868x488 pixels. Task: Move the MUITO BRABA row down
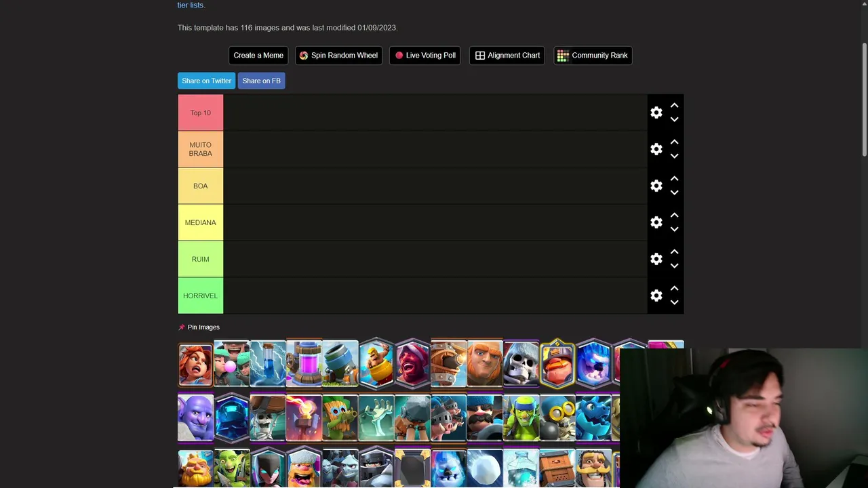point(674,156)
